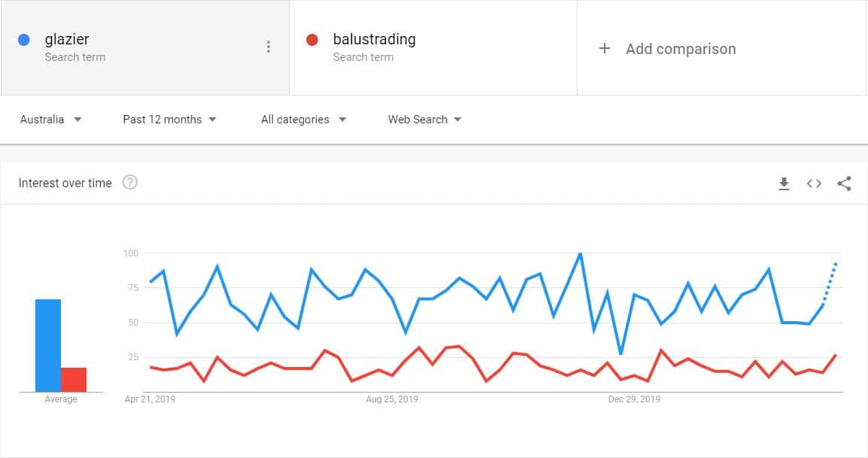Open the Australia region dropdown
Image resolution: width=868 pixels, height=458 pixels.
coord(50,120)
